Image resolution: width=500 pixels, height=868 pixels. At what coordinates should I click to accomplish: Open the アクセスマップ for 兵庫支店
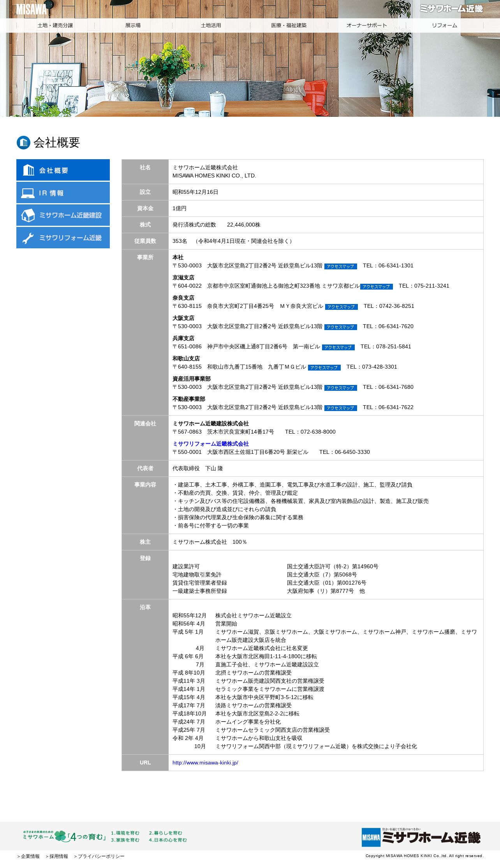click(338, 347)
